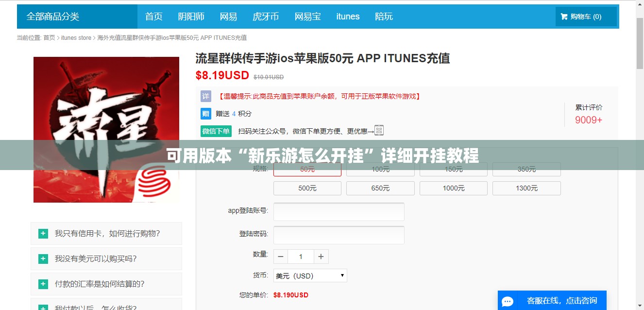Click the 购物车 (0) button
644x310 pixels.
[586, 17]
